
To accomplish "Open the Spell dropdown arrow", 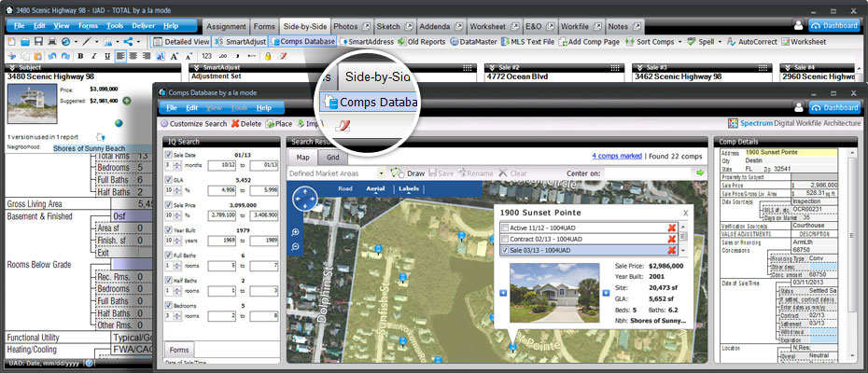I will pyautogui.click(x=720, y=42).
